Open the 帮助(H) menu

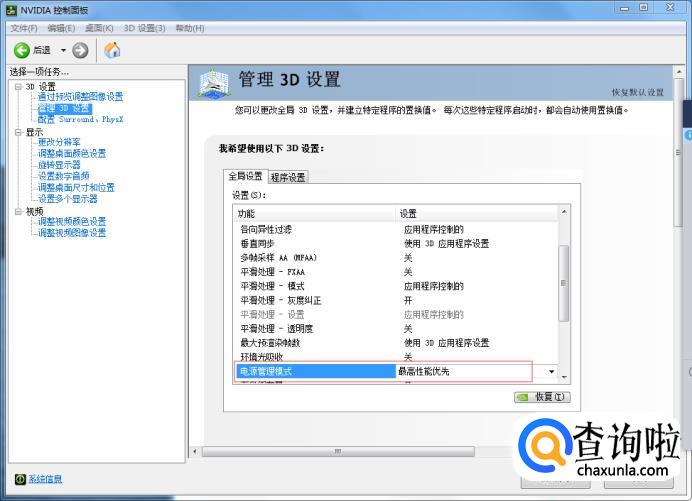(190, 28)
